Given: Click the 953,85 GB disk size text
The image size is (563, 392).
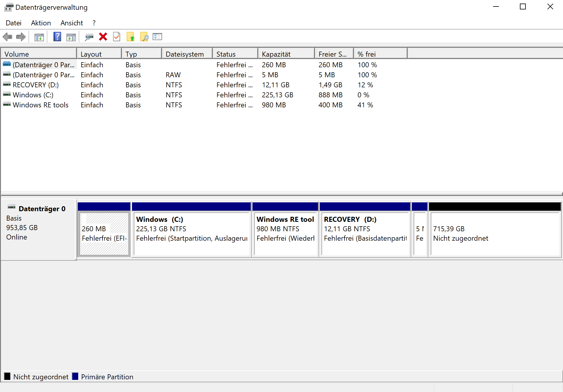Looking at the screenshot, I should [22, 228].
